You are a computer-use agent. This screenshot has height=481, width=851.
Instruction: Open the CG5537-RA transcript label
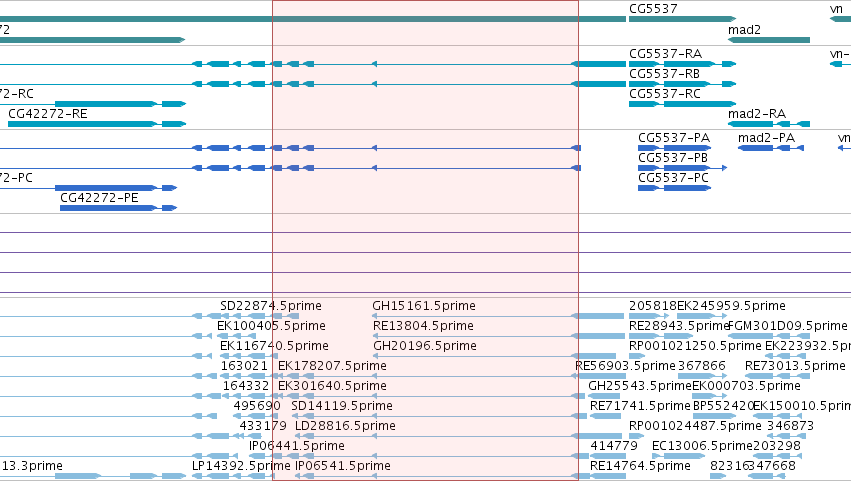tap(665, 54)
